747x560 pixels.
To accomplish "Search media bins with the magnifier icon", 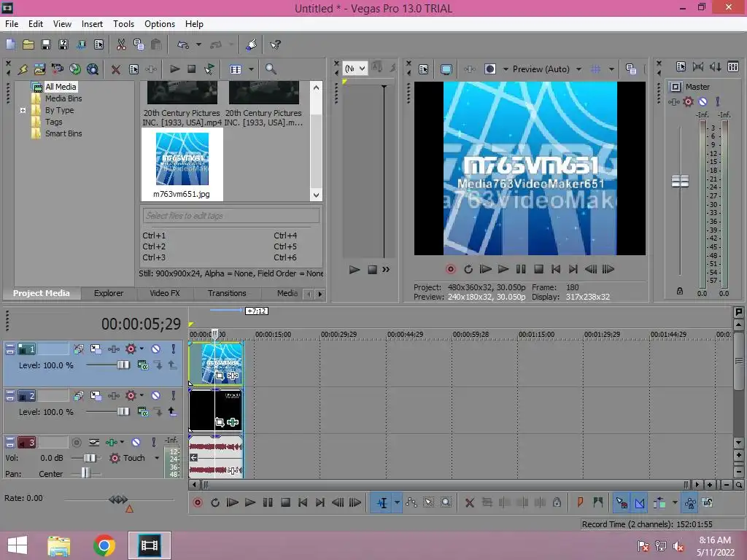I will pyautogui.click(x=271, y=69).
